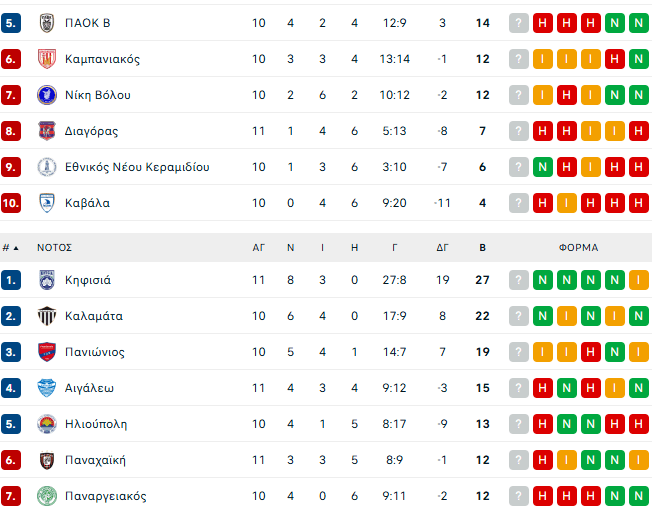The image size is (652, 513).
Task: Click the Νίκη Βόλου club badge
Action: 46,95
